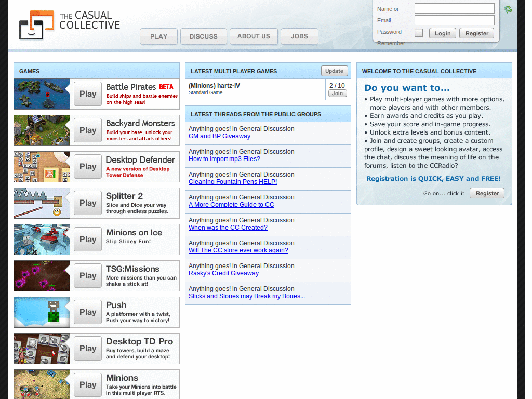
Task: Open Rasky's Credit Giveaway thread
Action: (223, 273)
